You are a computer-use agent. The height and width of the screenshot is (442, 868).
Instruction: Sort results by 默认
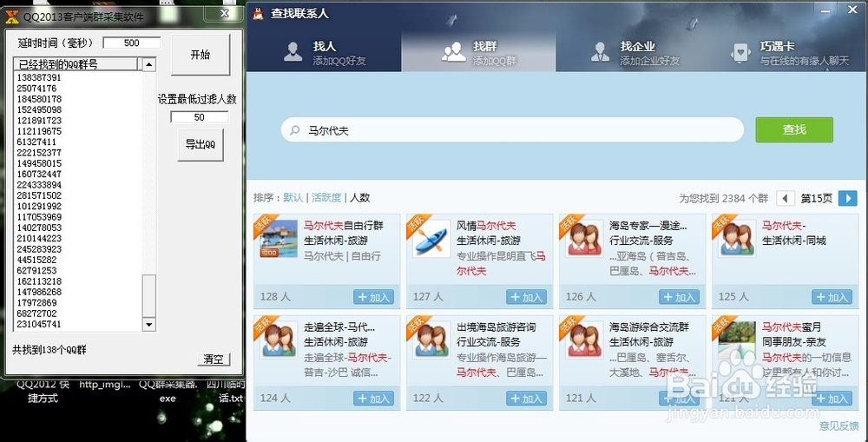(293, 198)
